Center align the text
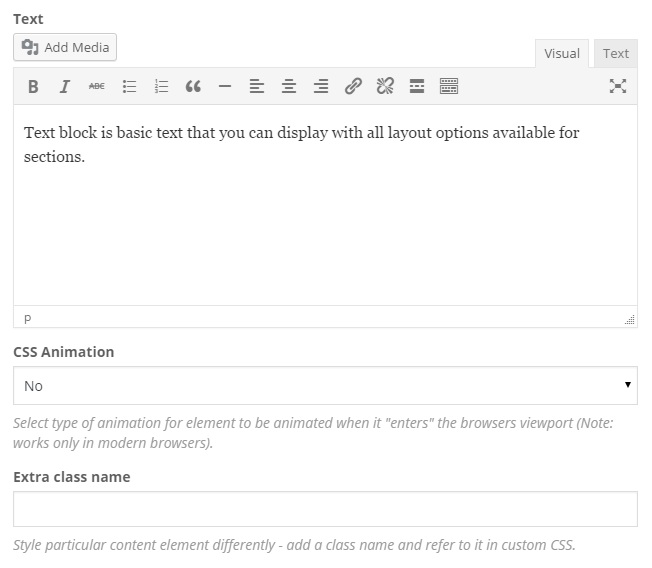 pyautogui.click(x=289, y=87)
